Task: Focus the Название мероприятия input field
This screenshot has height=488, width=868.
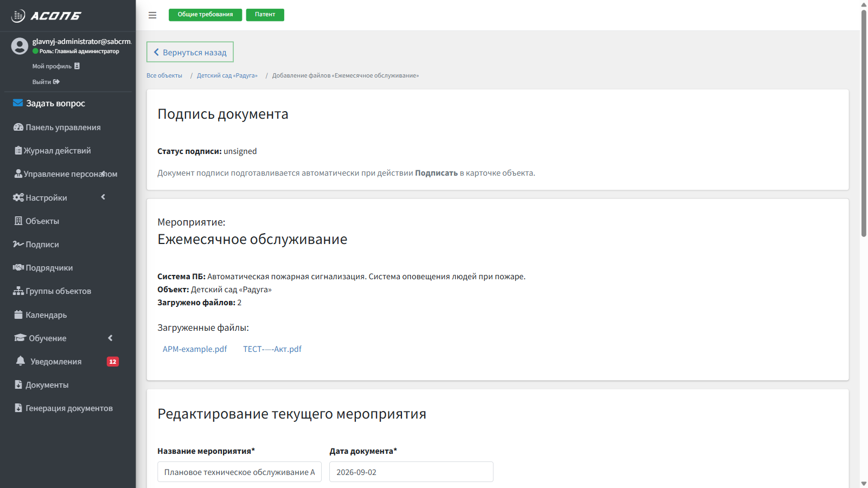Action: (x=239, y=472)
